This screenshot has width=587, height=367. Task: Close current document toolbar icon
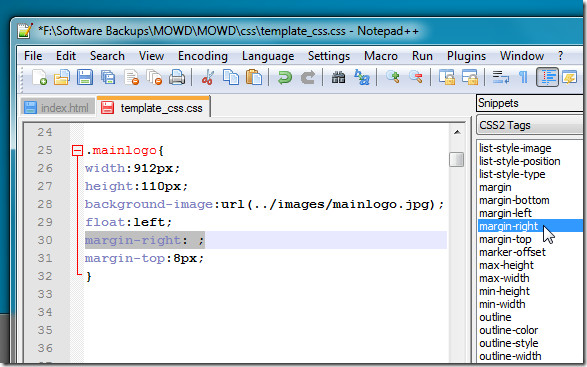tap(131, 78)
